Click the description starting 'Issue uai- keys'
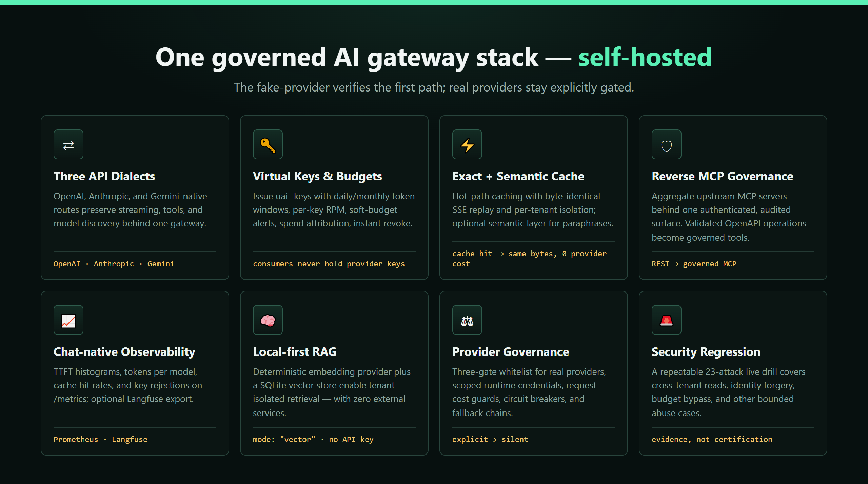868x484 pixels. (334, 210)
